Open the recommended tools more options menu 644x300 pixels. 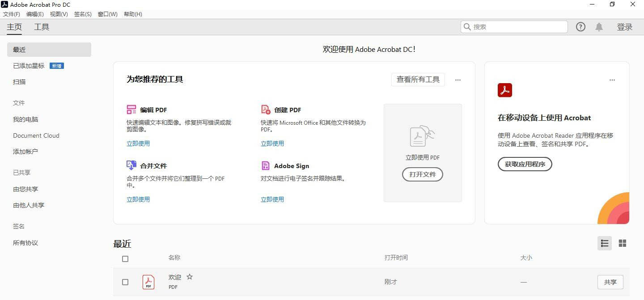[458, 80]
